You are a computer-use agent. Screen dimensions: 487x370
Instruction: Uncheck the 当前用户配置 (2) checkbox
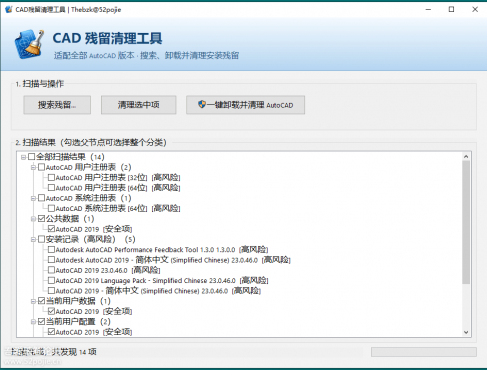41,322
